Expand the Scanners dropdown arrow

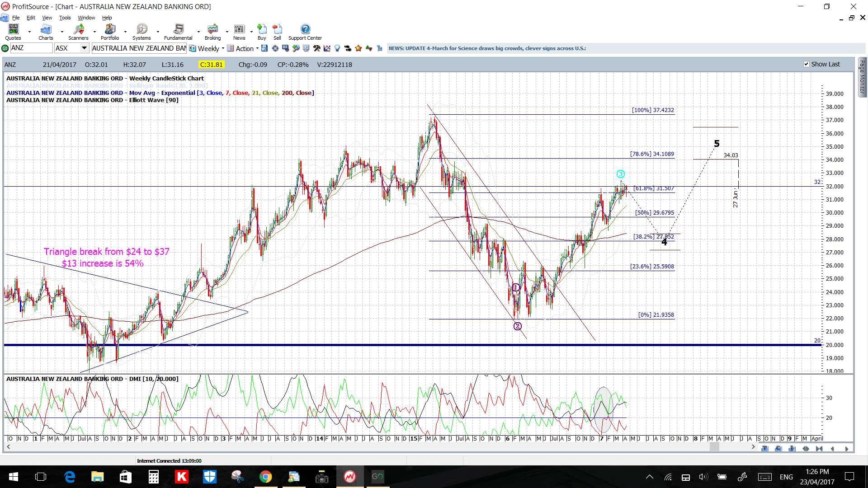point(94,32)
